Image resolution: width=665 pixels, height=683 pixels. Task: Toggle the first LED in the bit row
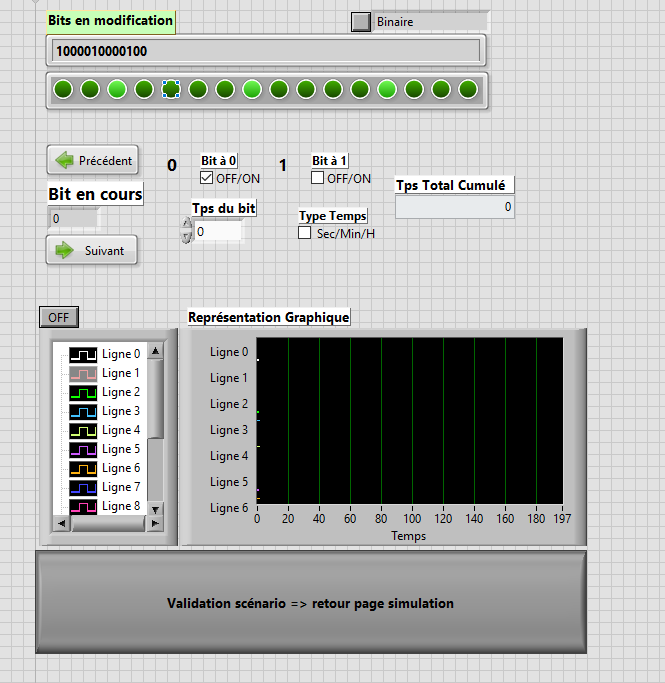click(x=63, y=90)
